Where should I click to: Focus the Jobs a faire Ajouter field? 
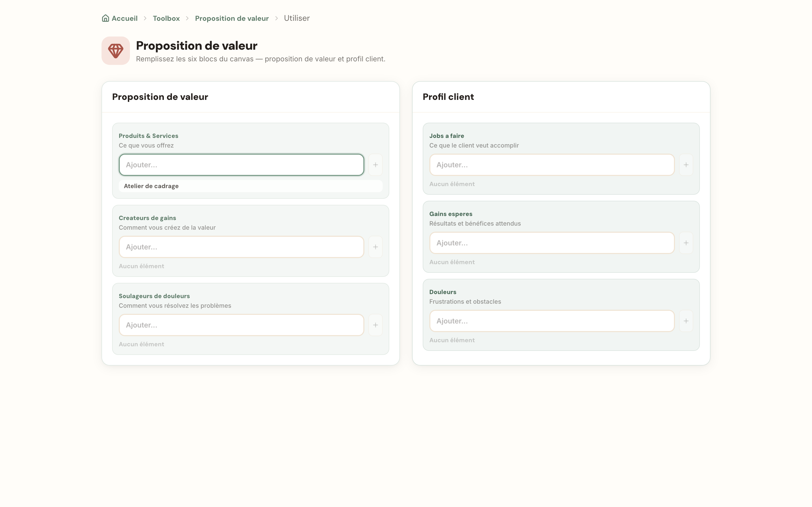[552, 165]
